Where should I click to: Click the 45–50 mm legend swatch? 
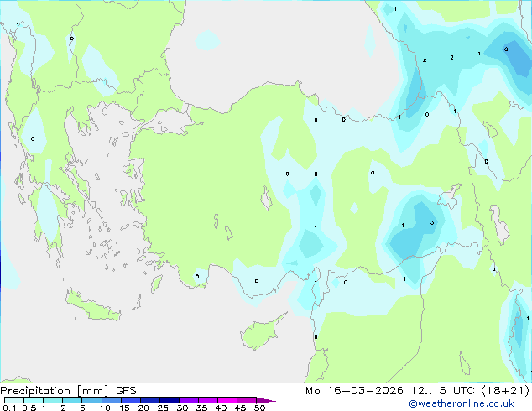point(247,400)
